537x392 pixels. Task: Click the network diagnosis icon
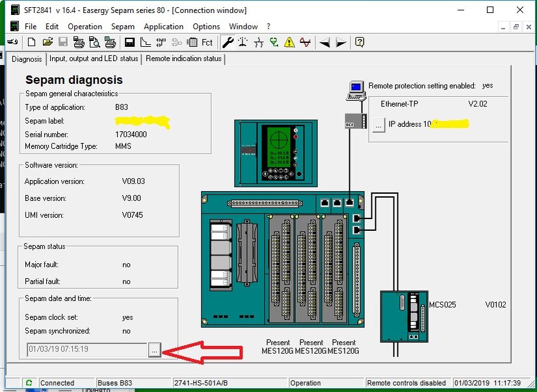pyautogui.click(x=259, y=42)
